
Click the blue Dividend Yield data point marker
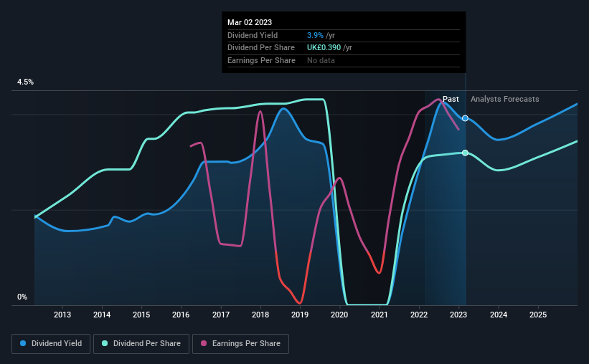coord(465,118)
